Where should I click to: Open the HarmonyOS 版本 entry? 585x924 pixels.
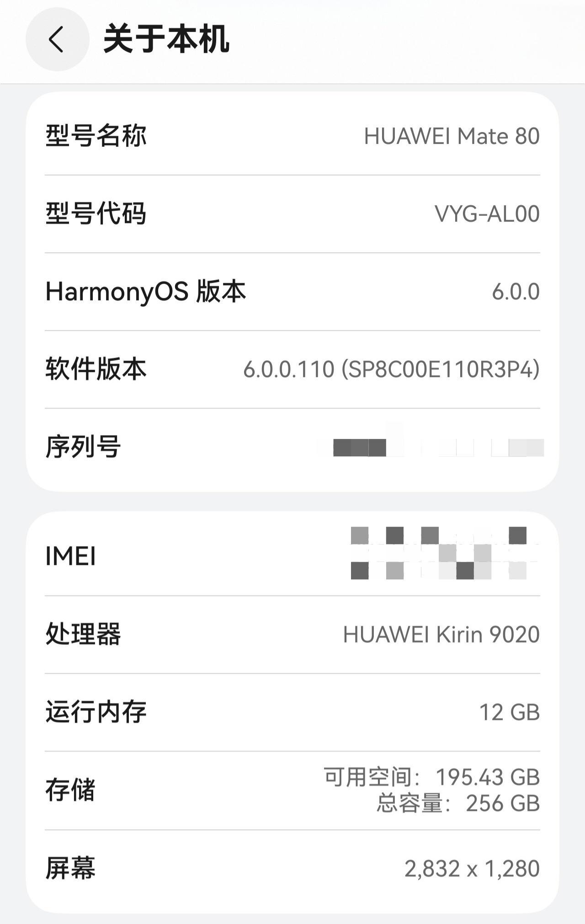[x=146, y=291]
